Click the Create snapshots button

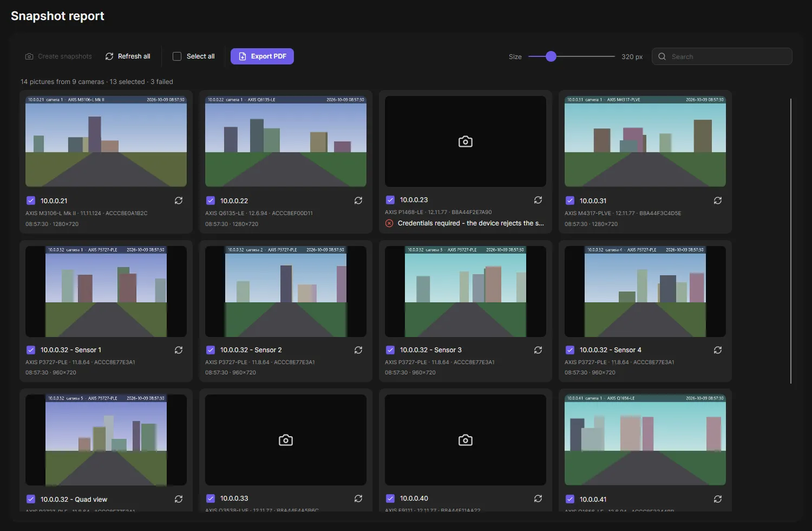(58, 56)
